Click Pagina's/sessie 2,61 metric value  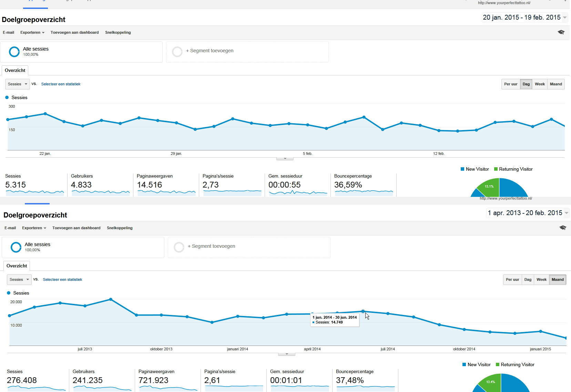212,380
